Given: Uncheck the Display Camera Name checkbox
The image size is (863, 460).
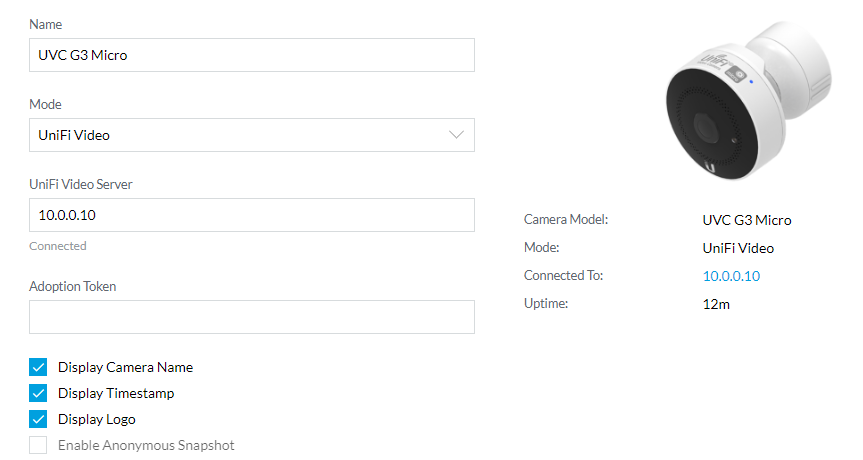Looking at the screenshot, I should tap(38, 367).
